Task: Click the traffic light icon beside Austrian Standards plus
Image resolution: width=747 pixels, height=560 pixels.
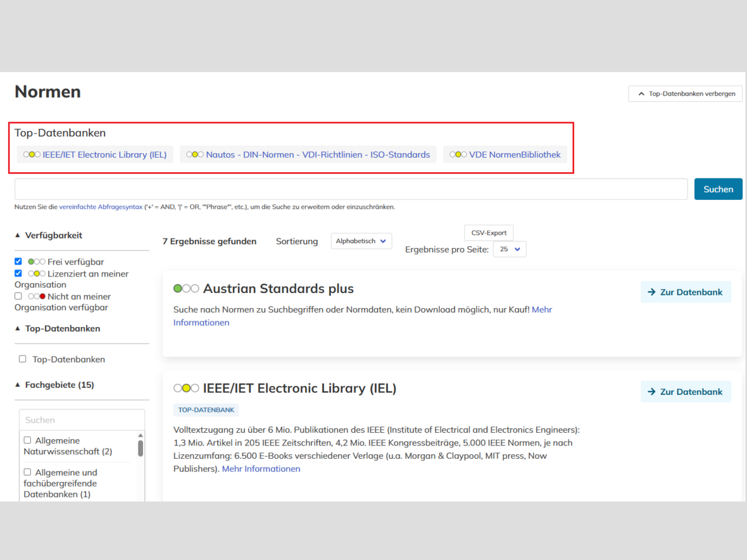Action: point(185,289)
